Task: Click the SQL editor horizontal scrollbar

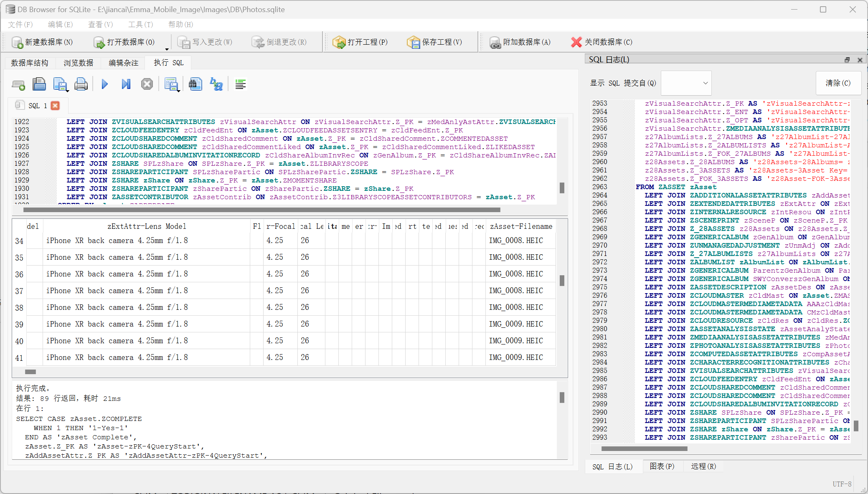Action: point(262,210)
